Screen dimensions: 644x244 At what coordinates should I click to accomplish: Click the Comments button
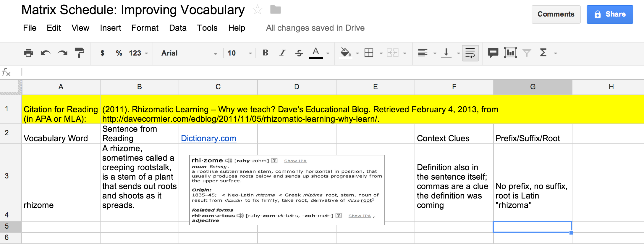click(x=556, y=14)
